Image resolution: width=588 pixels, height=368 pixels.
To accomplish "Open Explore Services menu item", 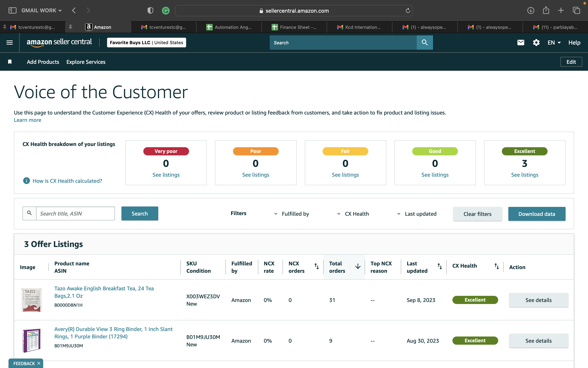I will 86,62.
